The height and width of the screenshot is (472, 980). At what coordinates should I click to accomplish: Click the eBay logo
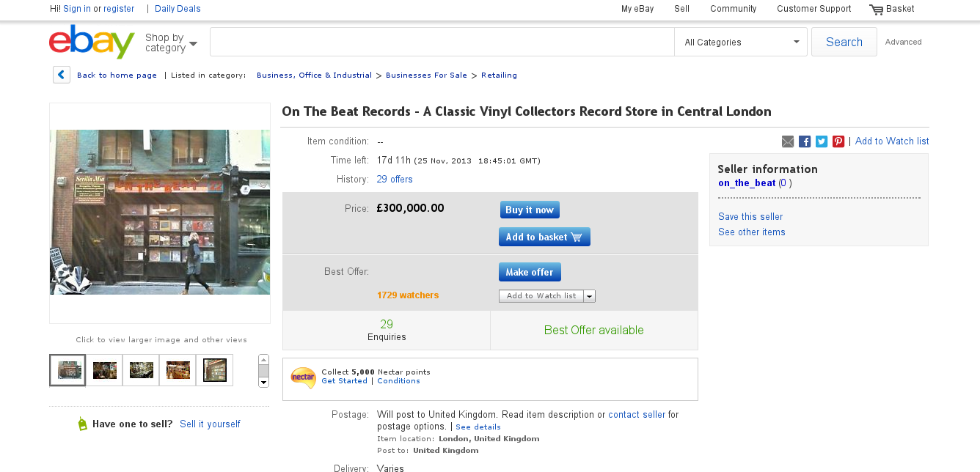coord(92,42)
